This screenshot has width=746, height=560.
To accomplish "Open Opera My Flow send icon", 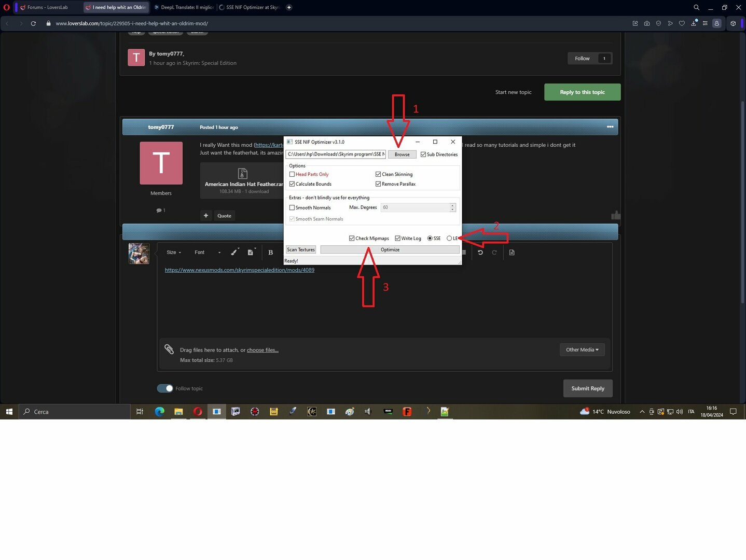I will click(x=670, y=23).
